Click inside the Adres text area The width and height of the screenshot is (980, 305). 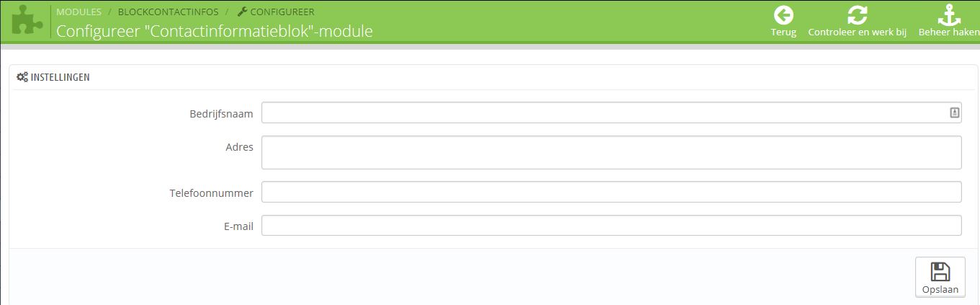click(x=611, y=152)
